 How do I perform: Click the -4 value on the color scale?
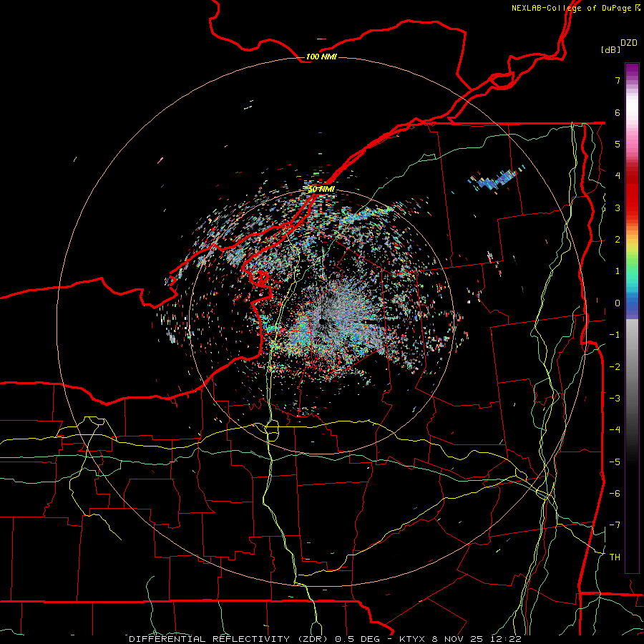click(615, 429)
